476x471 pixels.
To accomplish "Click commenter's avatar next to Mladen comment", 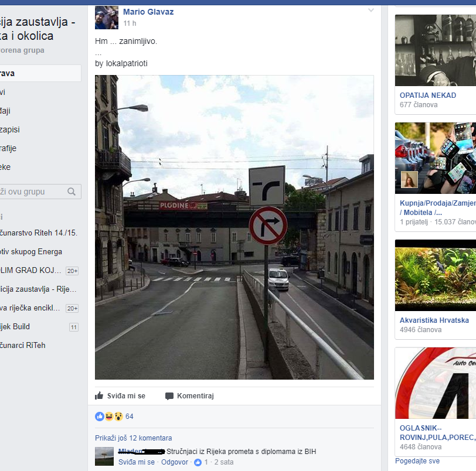I will [104, 456].
